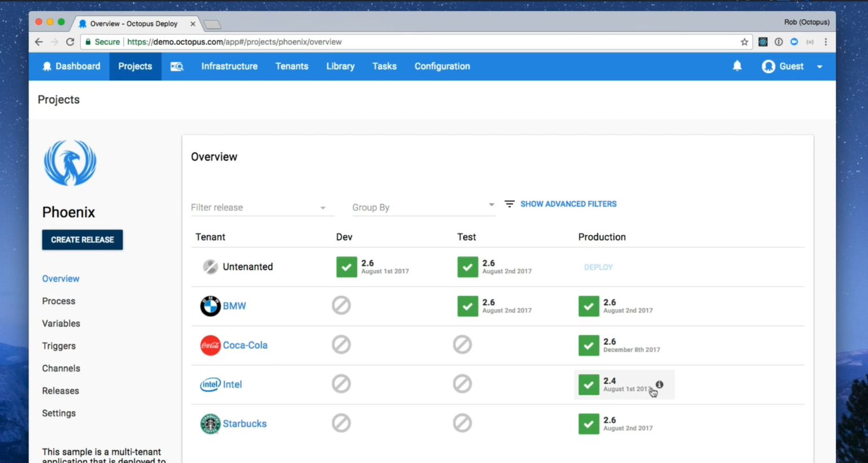Click the React DevTools extension icon

[762, 42]
